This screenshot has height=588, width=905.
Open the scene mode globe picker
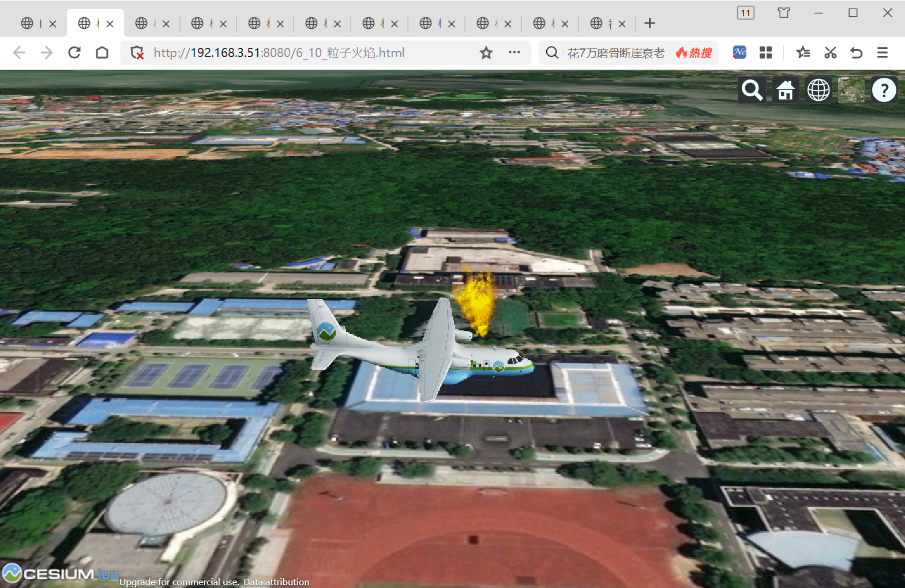[818, 90]
